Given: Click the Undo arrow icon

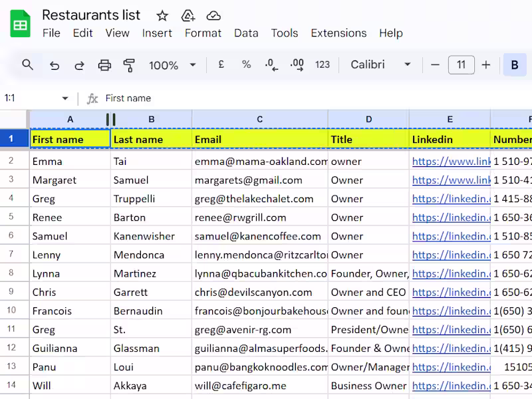Looking at the screenshot, I should point(55,65).
